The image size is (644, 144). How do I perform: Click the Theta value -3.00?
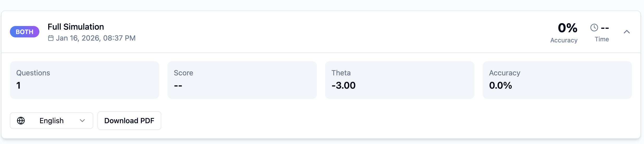click(x=343, y=86)
